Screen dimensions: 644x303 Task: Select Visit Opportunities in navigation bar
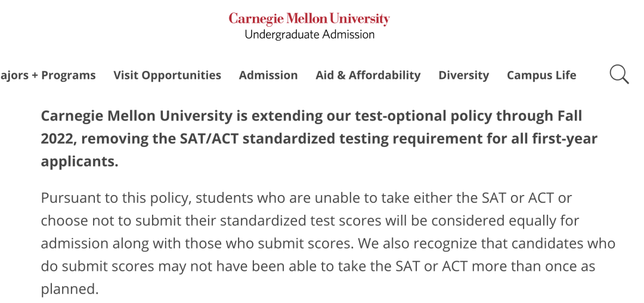coord(167,75)
